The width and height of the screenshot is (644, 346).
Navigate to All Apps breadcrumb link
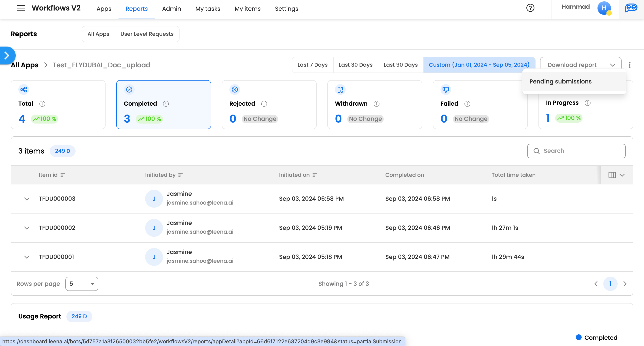[25, 65]
